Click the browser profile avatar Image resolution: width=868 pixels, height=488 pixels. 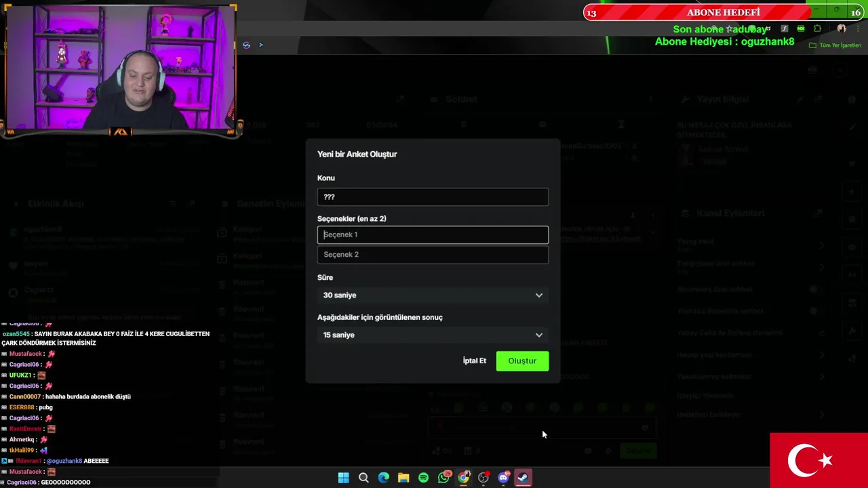pos(842,28)
